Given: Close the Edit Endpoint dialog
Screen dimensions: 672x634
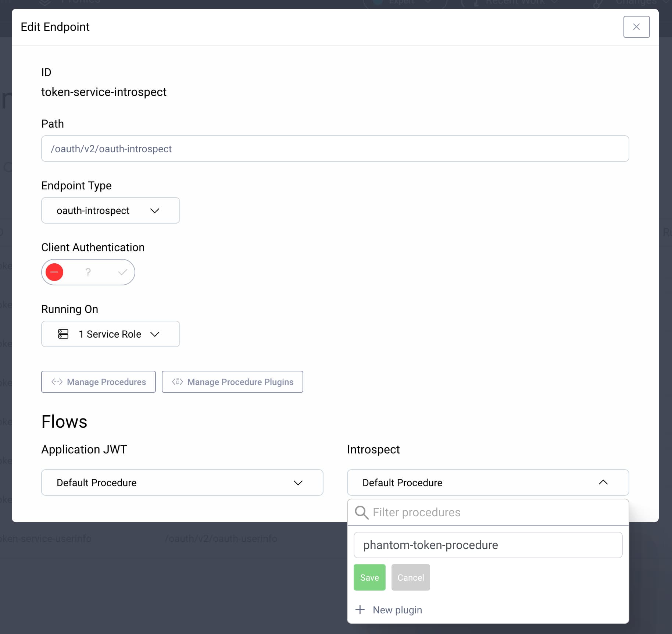Looking at the screenshot, I should point(636,26).
